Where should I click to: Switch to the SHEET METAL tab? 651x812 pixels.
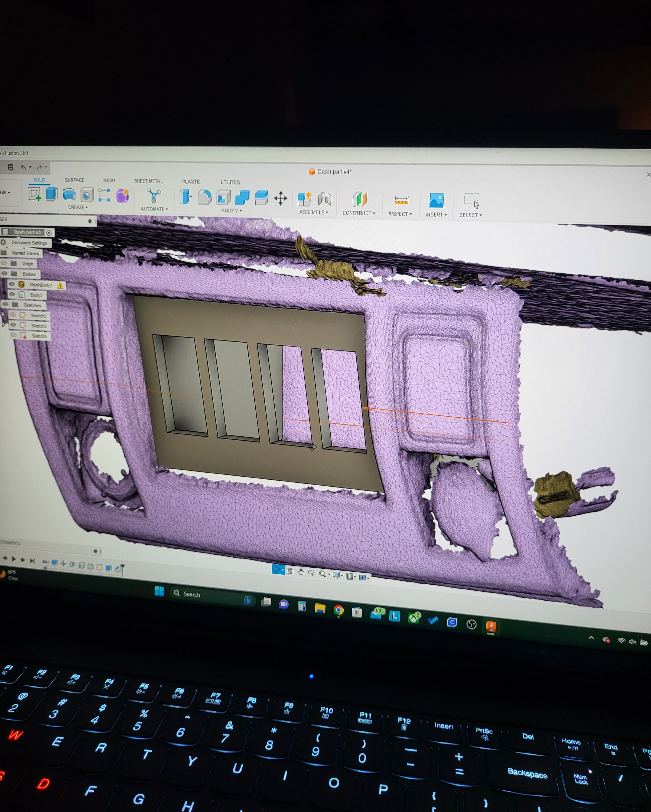pyautogui.click(x=148, y=181)
